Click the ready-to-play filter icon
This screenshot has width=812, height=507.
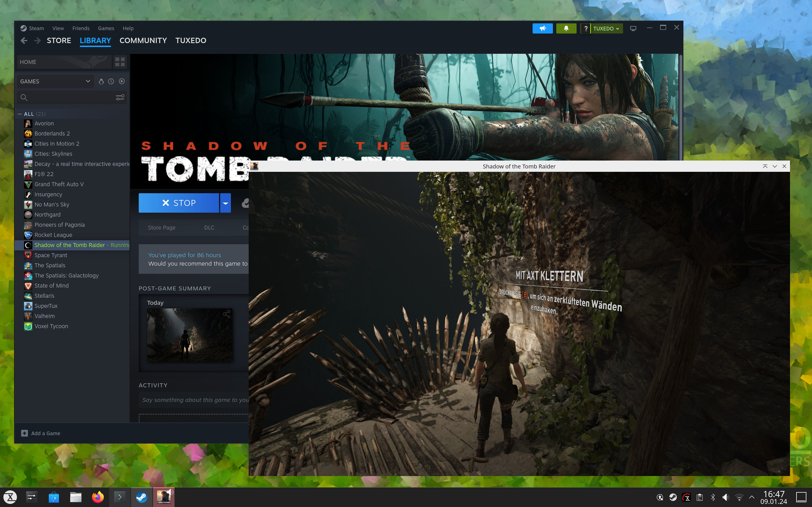coord(122,81)
